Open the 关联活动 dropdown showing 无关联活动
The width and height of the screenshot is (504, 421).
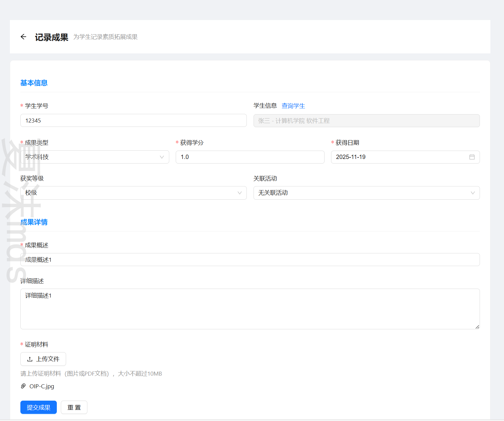[367, 193]
